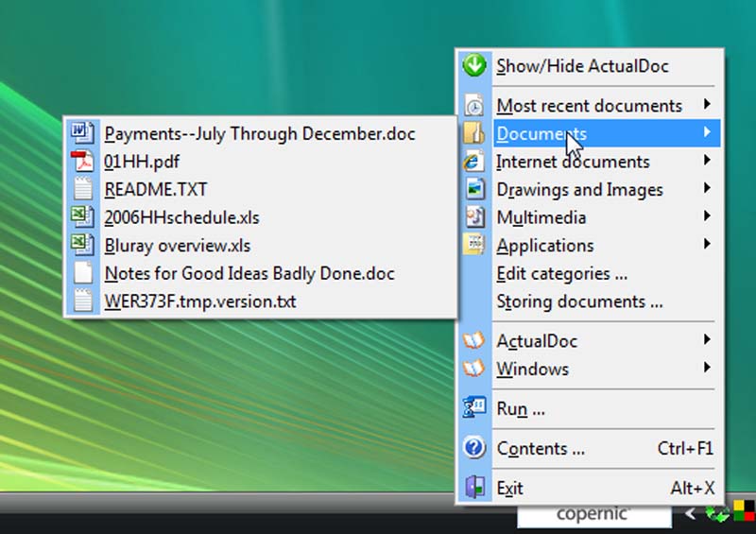Image resolution: width=756 pixels, height=534 pixels.
Task: Expand the Most recent documents submenu arrow
Action: pos(706,105)
